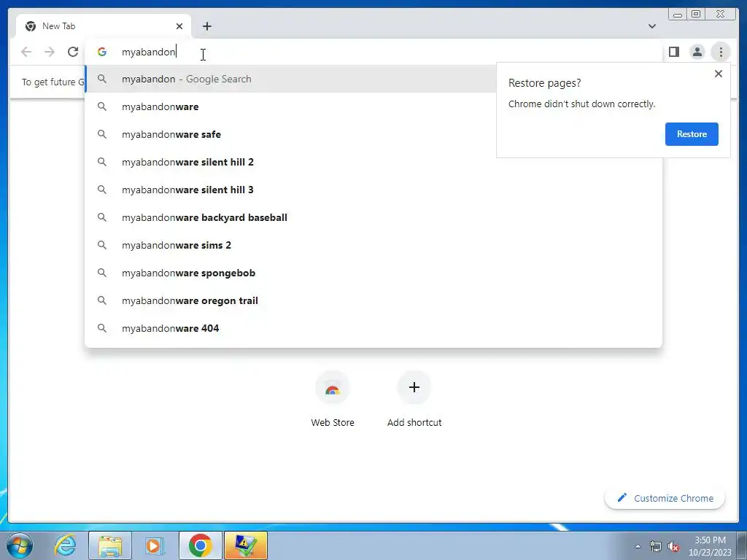Open Windows Media Player from the taskbar
This screenshot has width=747, height=560.
tap(155, 545)
